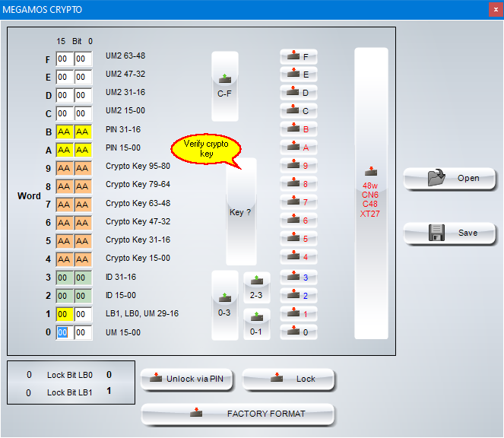Write word F to transponder

[x=299, y=56]
